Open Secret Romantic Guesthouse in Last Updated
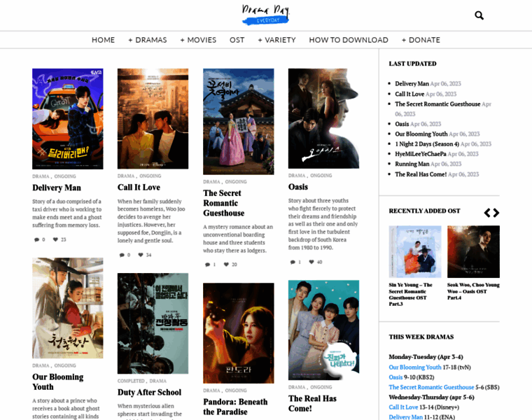The height and width of the screenshot is (420, 532). tap(437, 104)
